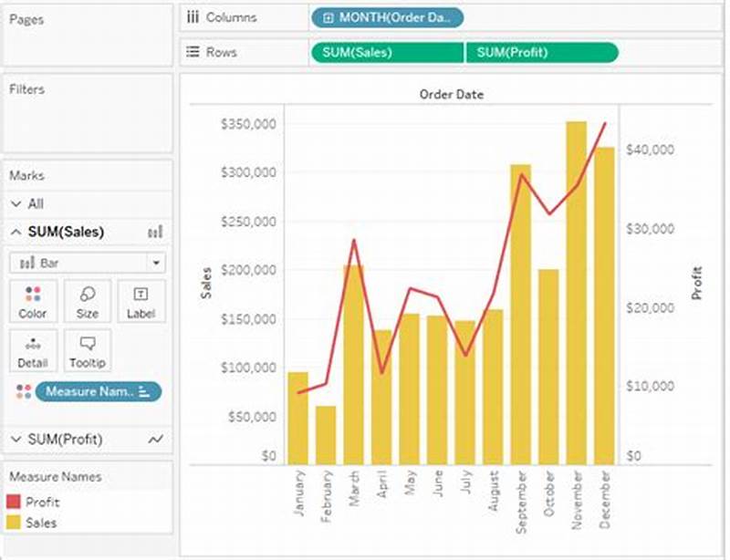Select the SUM(Profit) pill on Rows
Screen dimensions: 730x560
pos(540,52)
